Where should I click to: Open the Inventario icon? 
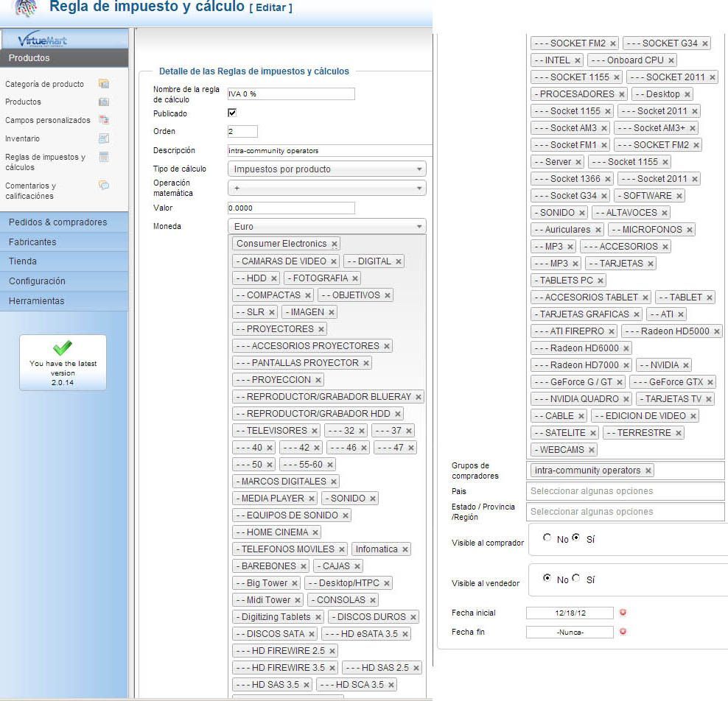[x=104, y=138]
